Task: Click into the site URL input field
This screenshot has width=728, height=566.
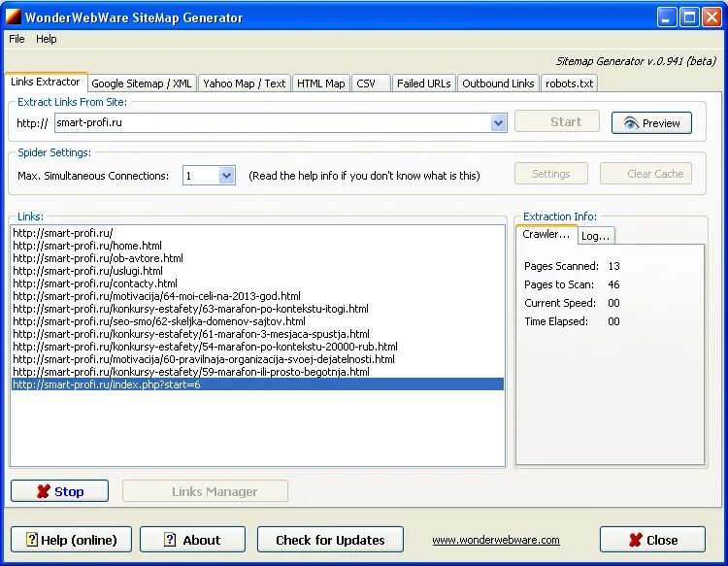Action: coord(273,123)
